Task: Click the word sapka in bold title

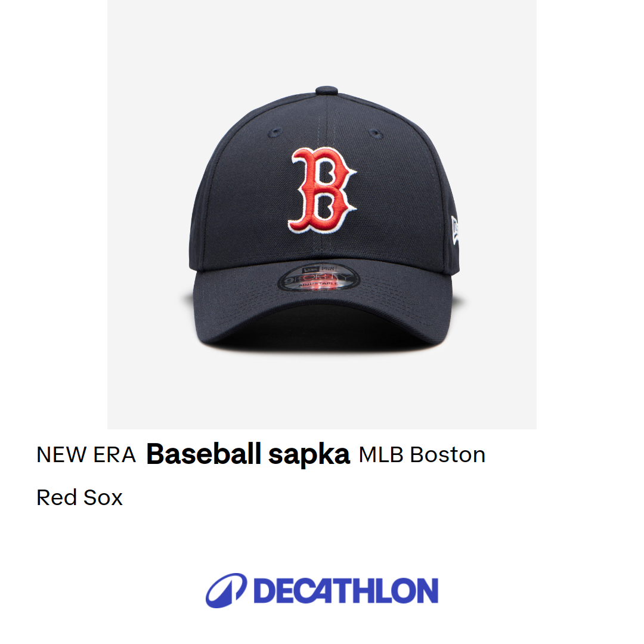Action: (309, 455)
